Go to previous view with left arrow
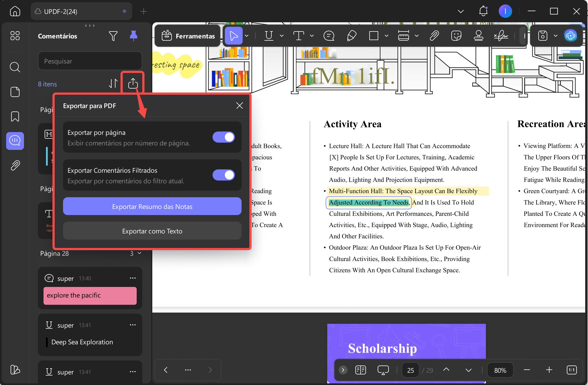 tap(166, 370)
